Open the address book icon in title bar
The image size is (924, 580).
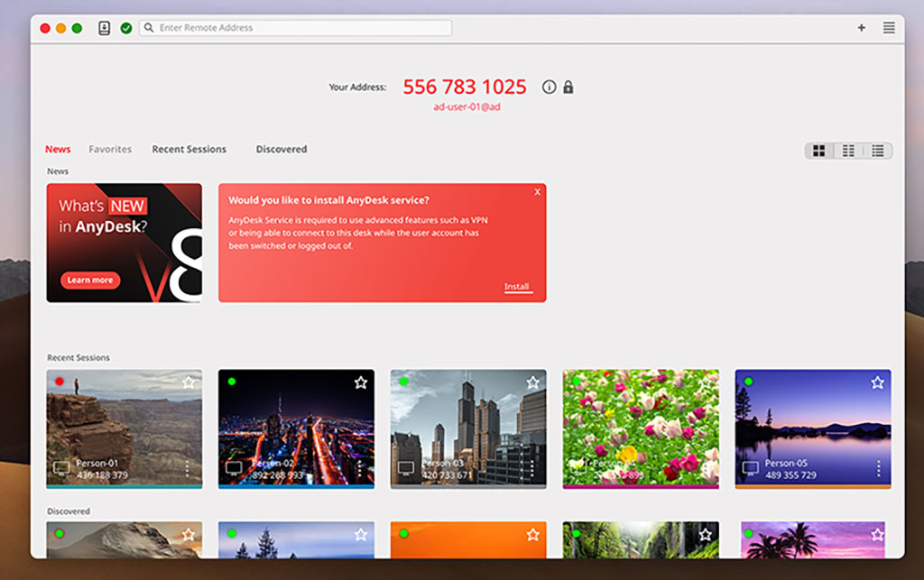[105, 28]
